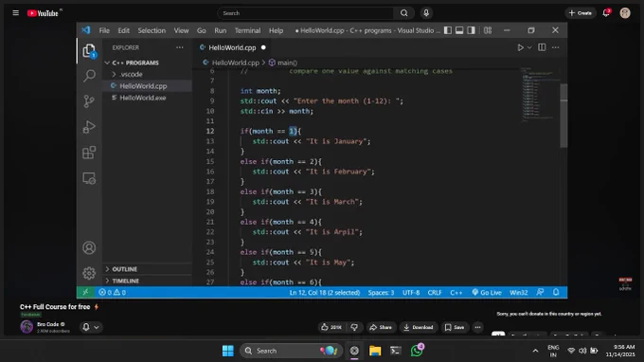Open the View menu

pos(181,30)
